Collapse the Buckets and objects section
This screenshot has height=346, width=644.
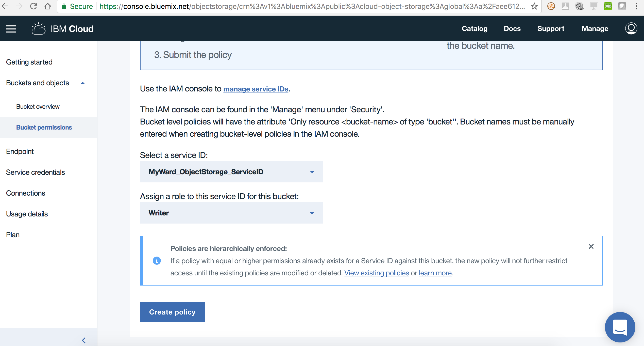[82, 83]
